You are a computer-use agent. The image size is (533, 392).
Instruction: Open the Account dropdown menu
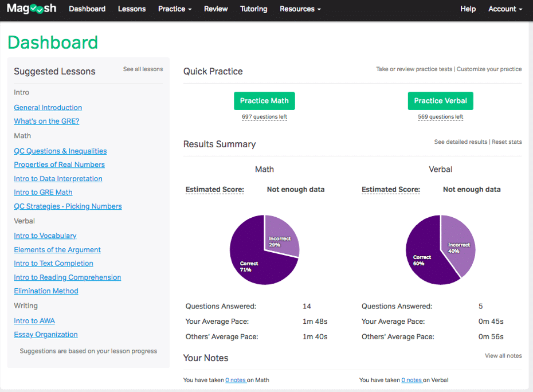[505, 9]
